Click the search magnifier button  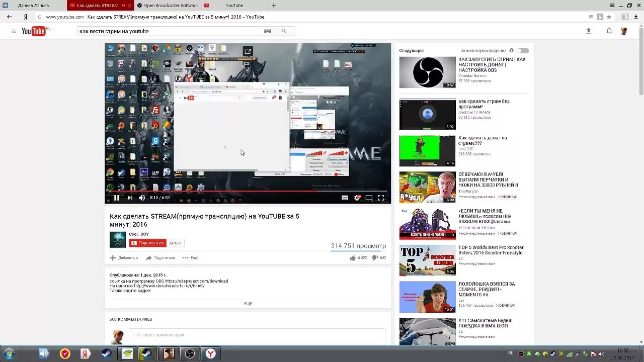coord(284,31)
